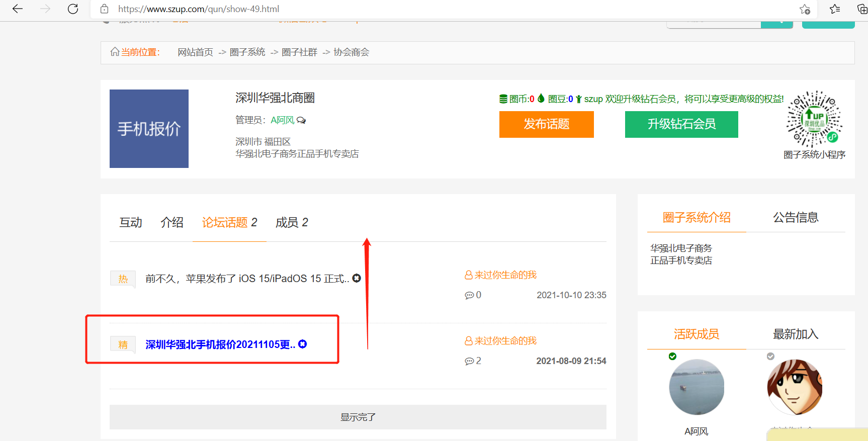Switch to 最新加入 members tab
868x441 pixels.
pos(796,334)
